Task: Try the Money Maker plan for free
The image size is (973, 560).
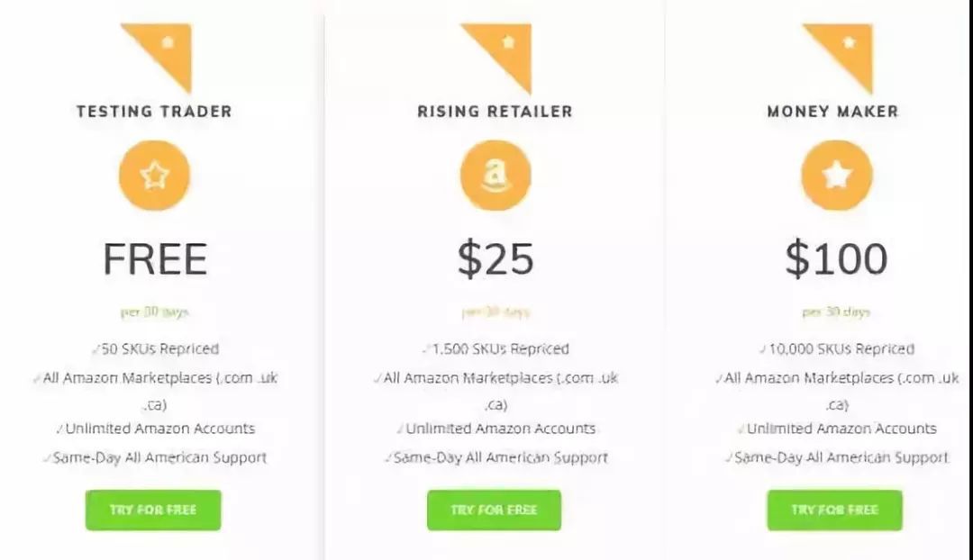Action: pos(834,510)
